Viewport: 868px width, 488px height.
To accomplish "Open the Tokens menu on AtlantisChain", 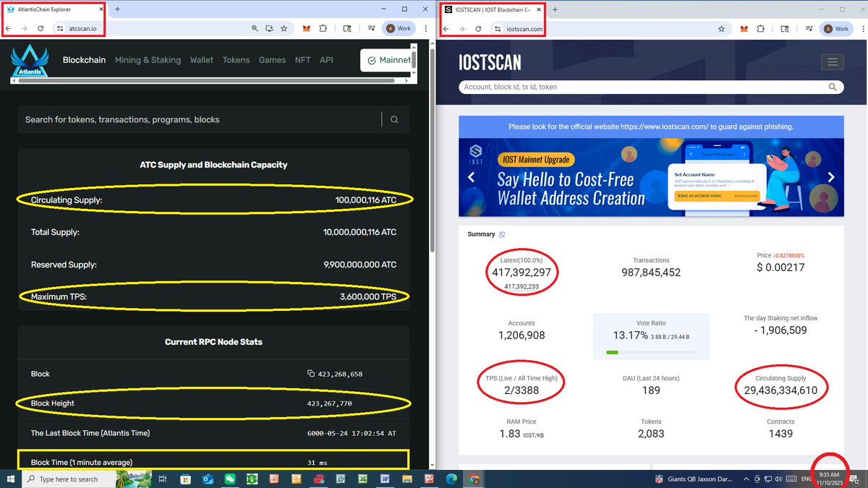I will 236,60.
